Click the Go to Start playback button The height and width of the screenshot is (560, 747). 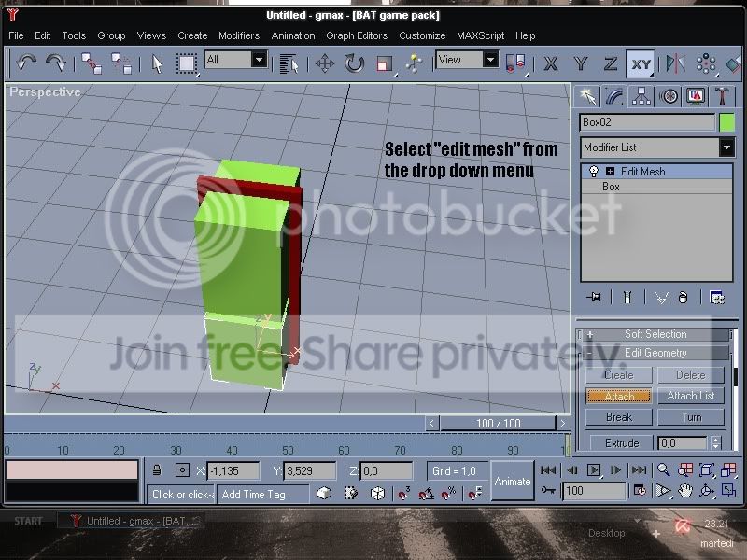548,470
